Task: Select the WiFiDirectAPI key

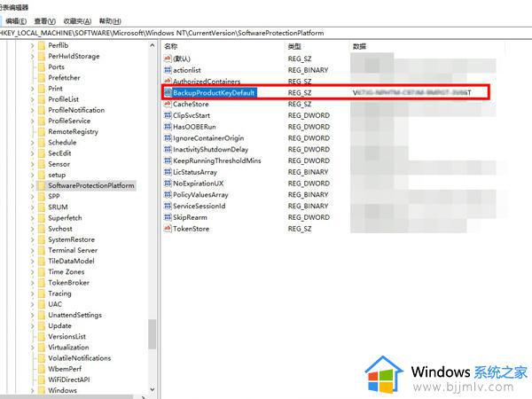Action: [x=69, y=379]
